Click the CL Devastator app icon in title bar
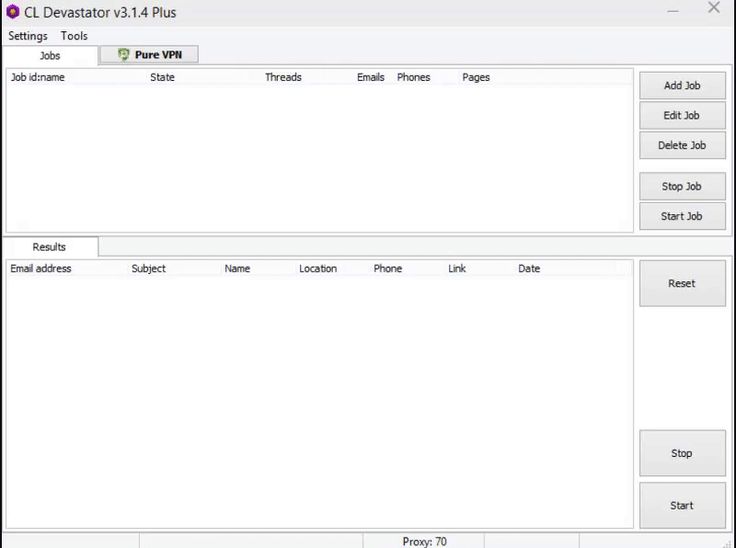The width and height of the screenshot is (736, 548). pyautogui.click(x=13, y=12)
